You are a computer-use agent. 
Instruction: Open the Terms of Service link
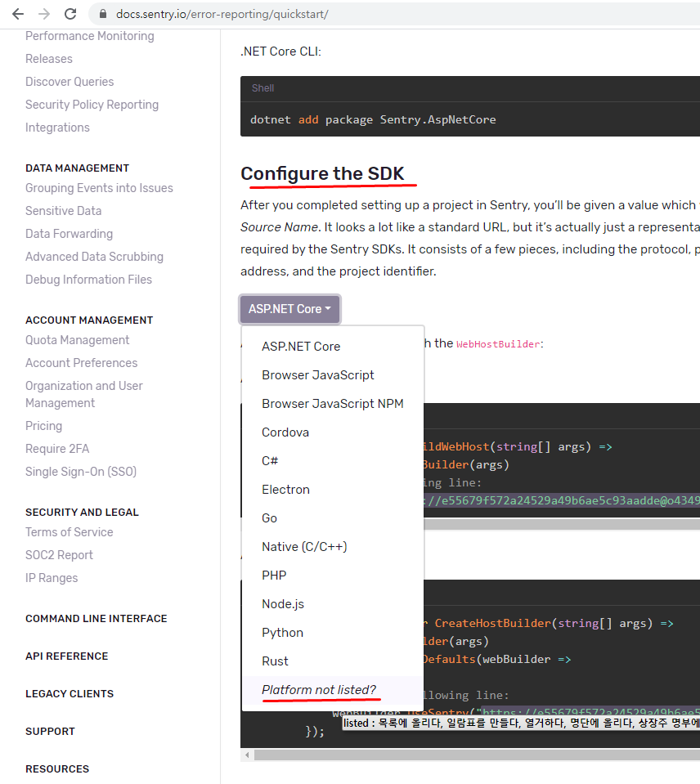(x=69, y=532)
